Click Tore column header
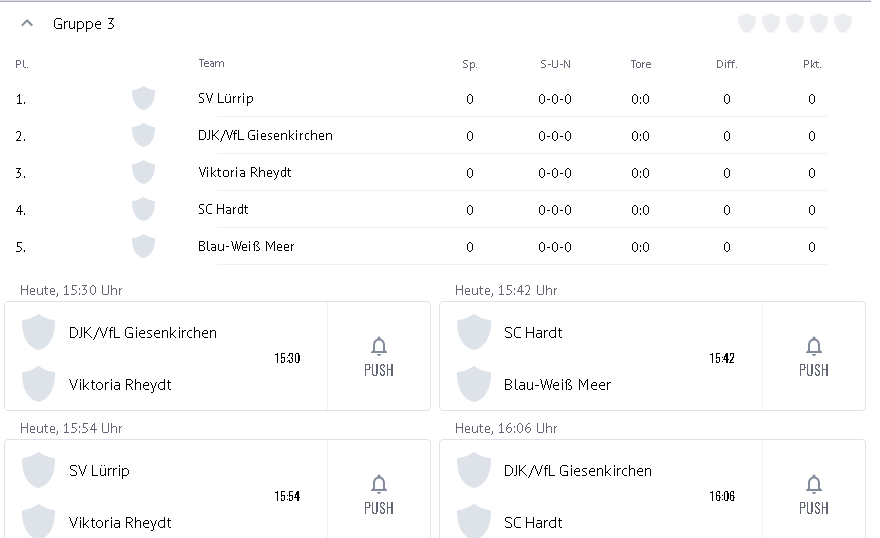 (641, 64)
